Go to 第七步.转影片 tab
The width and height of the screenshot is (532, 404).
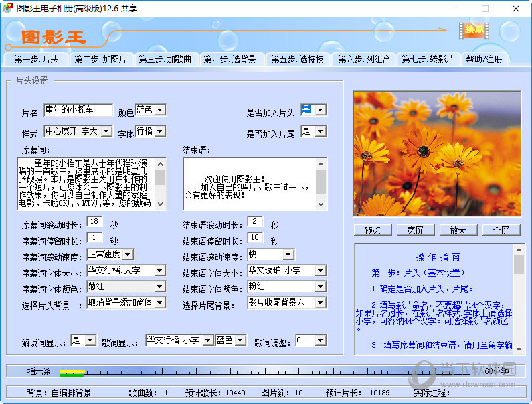coord(428,59)
